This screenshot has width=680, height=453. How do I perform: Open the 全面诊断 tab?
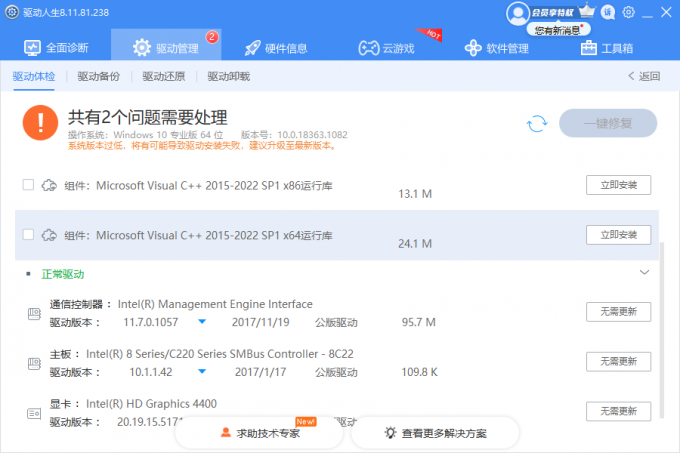coord(56,48)
